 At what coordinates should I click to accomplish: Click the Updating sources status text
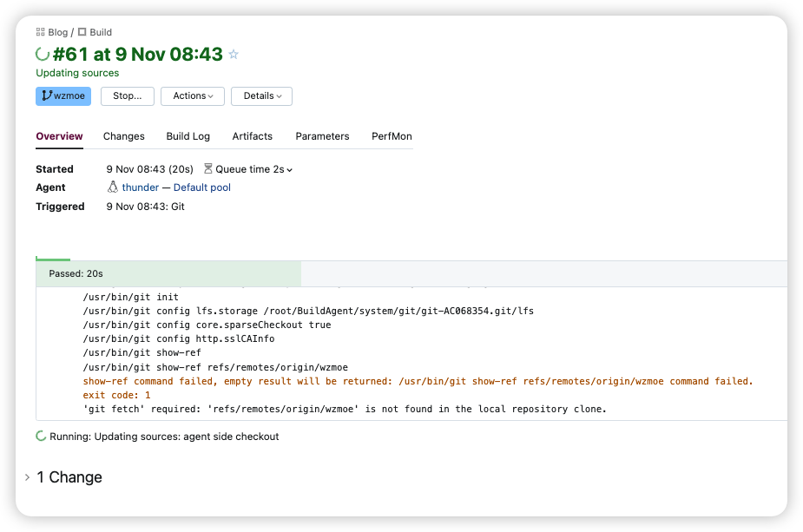tap(77, 73)
